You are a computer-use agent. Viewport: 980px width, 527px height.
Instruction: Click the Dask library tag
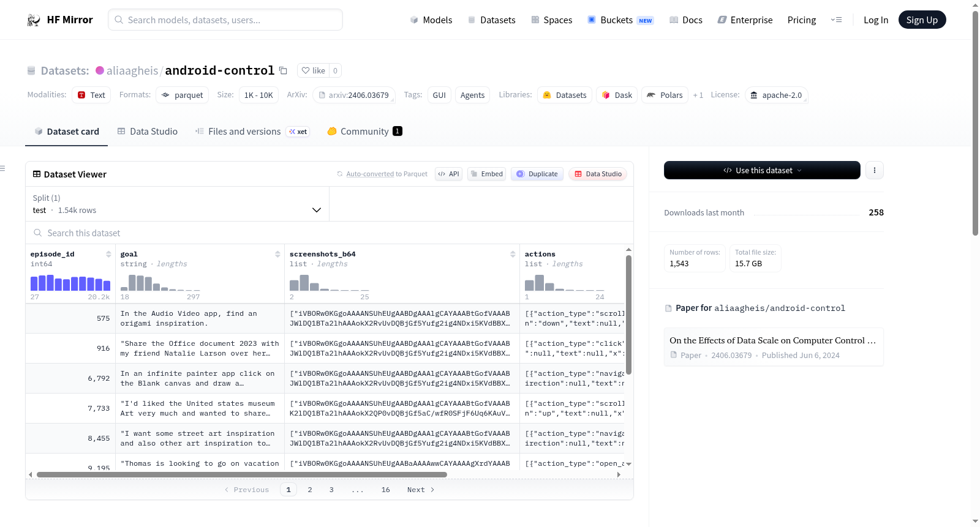click(x=617, y=95)
